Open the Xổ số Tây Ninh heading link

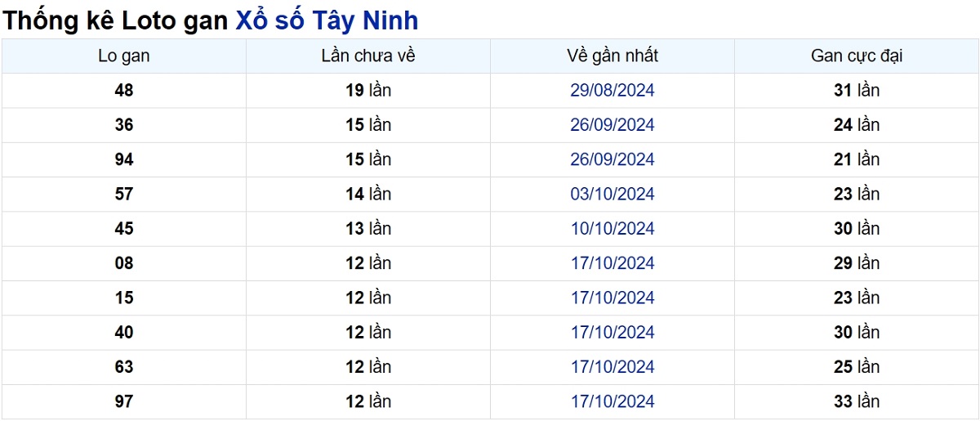pos(327,20)
